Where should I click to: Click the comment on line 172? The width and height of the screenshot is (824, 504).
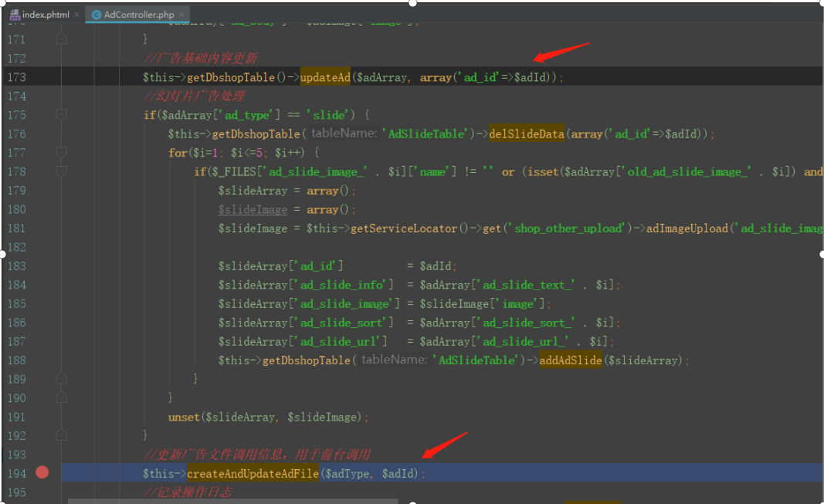click(x=200, y=59)
